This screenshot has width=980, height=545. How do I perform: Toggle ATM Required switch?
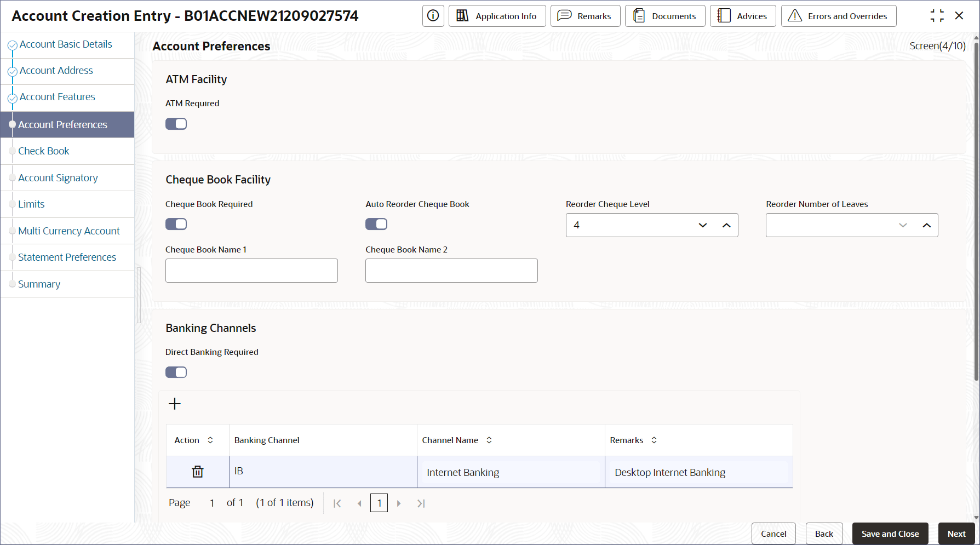tap(176, 124)
